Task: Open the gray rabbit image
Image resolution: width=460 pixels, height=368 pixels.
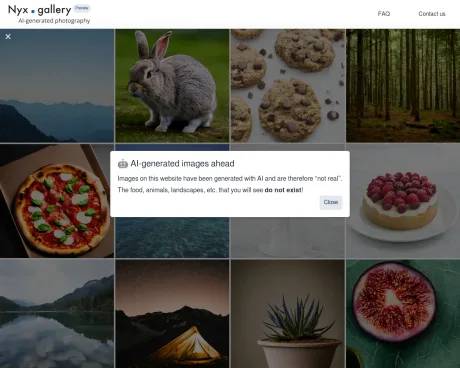Action: pos(172,86)
